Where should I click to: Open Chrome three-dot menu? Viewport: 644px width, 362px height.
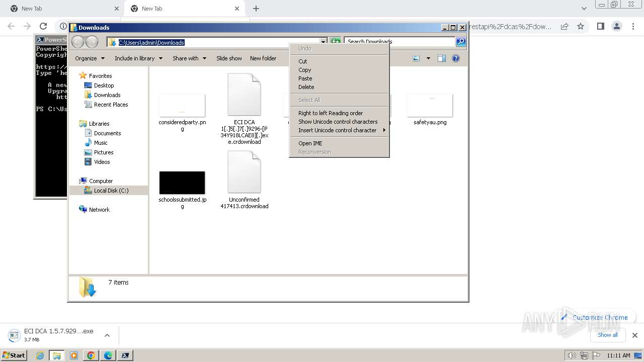632,26
